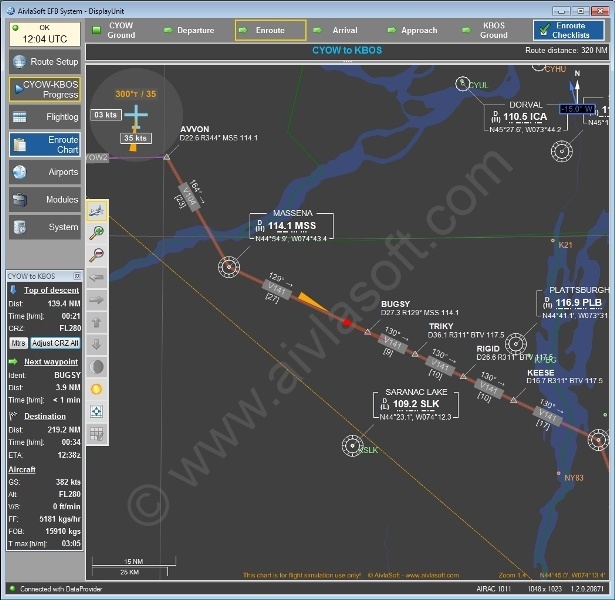Click the SARANAC LAKE 109.2 SLK info box
Image resolution: width=615 pixels, height=600 pixels.
point(416,404)
